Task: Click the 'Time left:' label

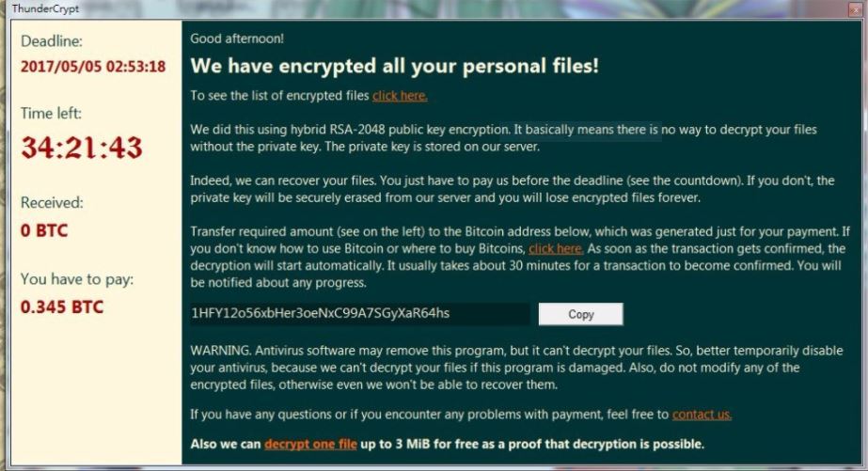Action: (52, 114)
